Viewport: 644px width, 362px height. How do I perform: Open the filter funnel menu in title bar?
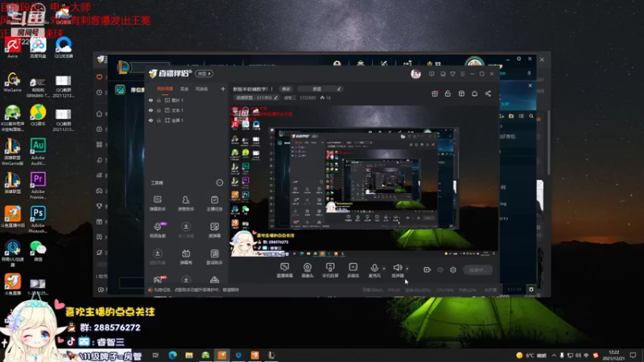pos(452,74)
